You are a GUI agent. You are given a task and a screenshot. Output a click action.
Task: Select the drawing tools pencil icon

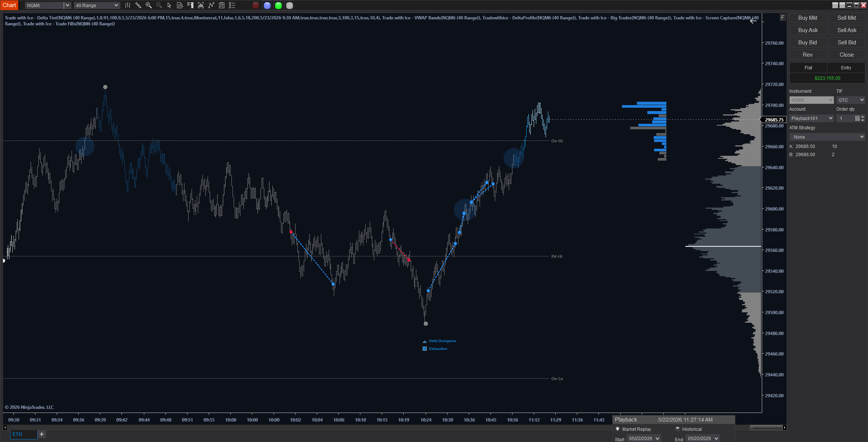[x=138, y=5]
